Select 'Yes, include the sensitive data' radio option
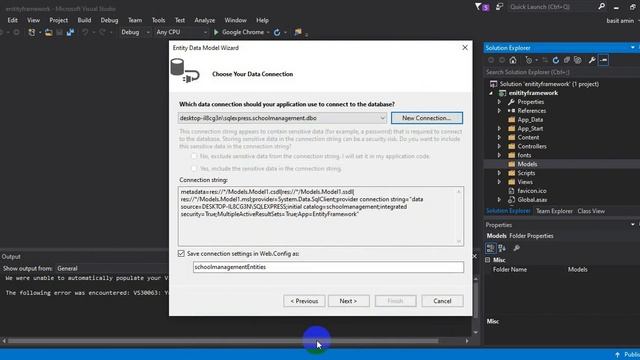The width and height of the screenshot is (640, 360). click(194, 168)
